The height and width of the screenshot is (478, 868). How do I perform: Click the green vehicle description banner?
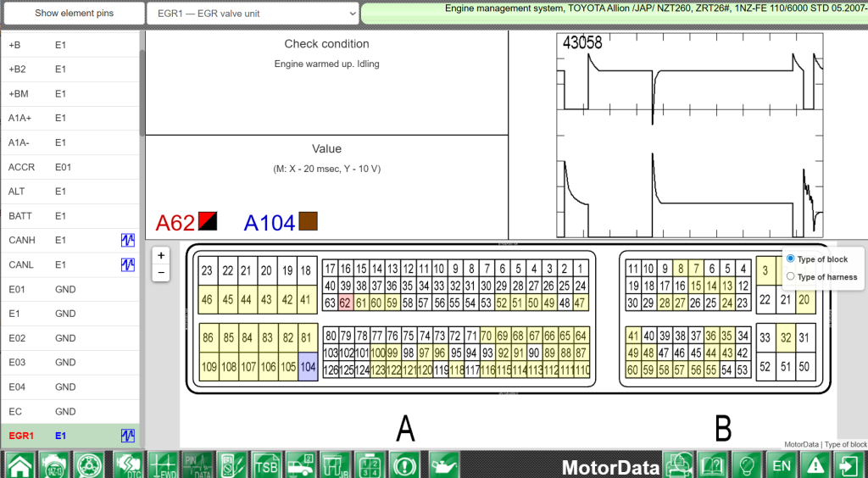615,14
